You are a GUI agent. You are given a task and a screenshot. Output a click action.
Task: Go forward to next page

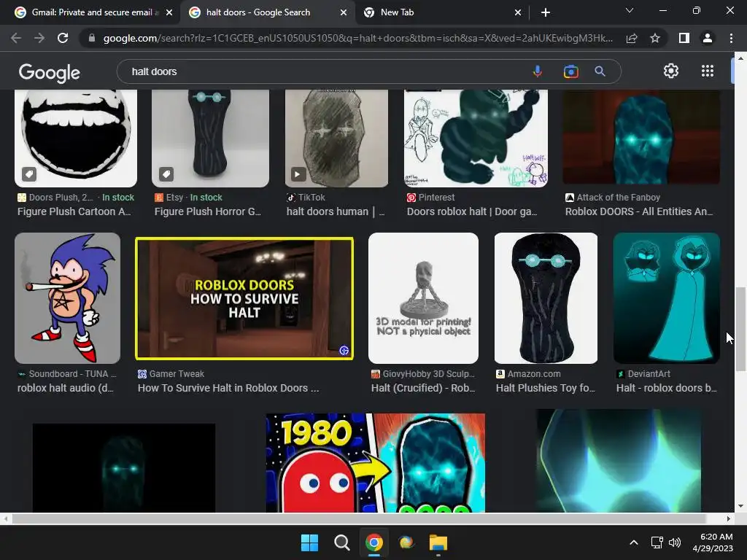point(39,38)
